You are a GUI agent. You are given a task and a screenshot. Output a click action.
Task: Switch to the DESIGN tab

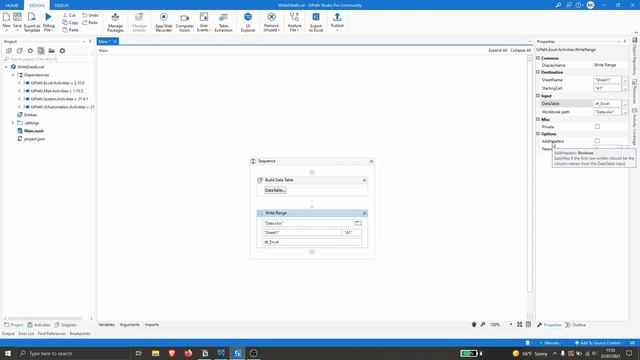click(37, 5)
